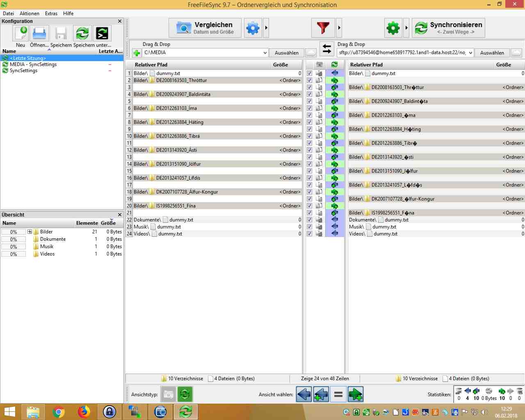Uncheck checkbox for row 6 Íma

point(310,108)
